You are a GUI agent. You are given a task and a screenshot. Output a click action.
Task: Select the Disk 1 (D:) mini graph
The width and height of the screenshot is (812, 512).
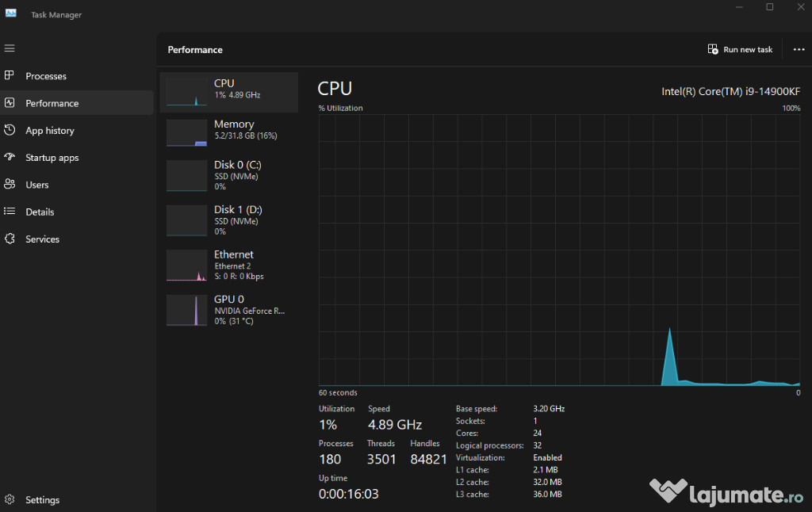186,220
